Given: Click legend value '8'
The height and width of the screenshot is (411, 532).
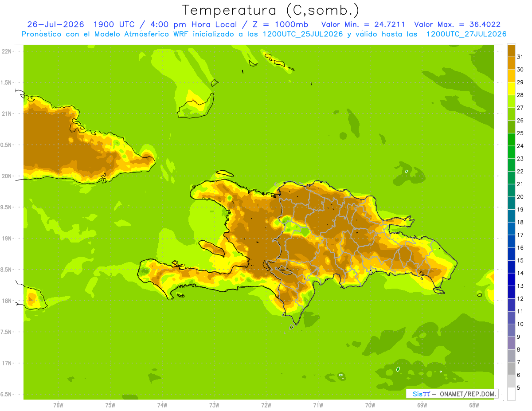Looking at the screenshot, I should (x=518, y=350).
